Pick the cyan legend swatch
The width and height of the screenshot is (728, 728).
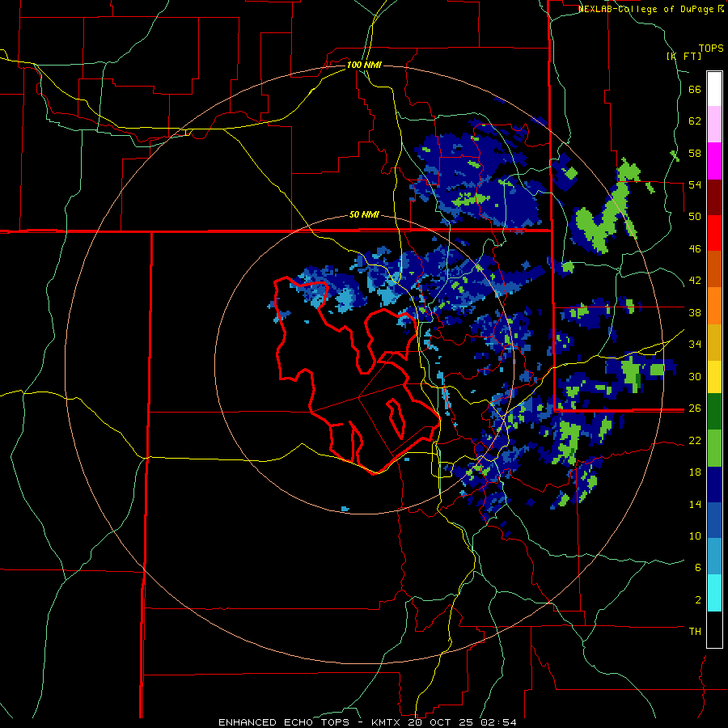[714, 593]
